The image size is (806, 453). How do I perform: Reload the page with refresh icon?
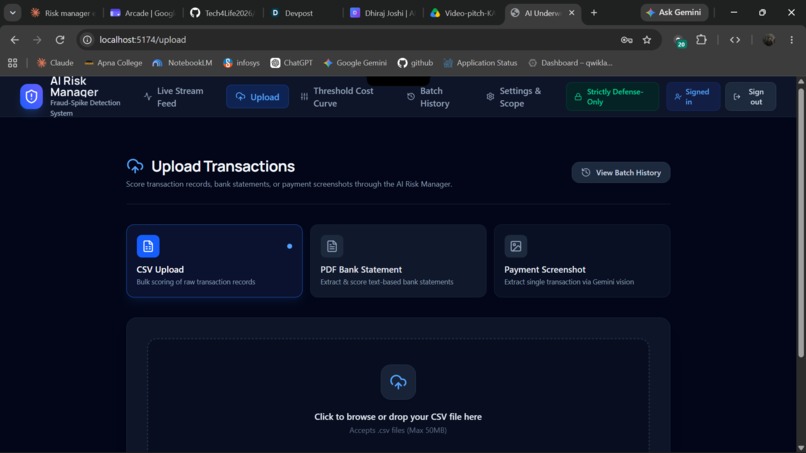click(x=60, y=40)
